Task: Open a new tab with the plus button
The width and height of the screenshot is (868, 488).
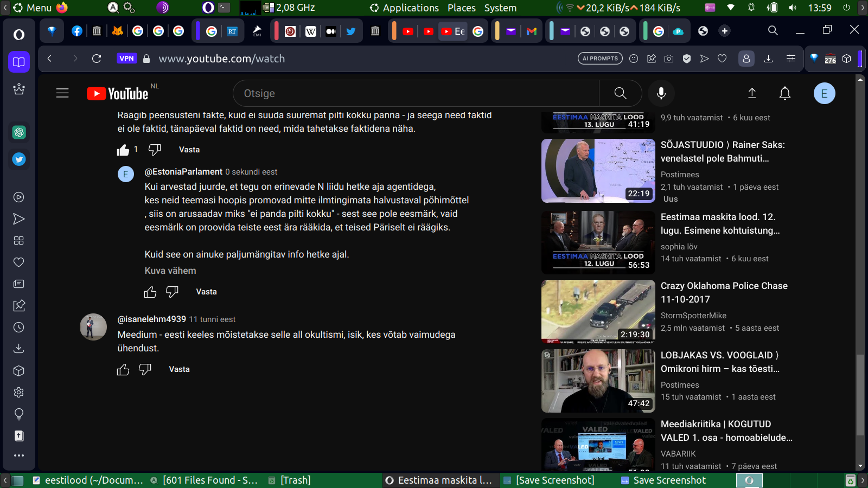Action: pyautogui.click(x=724, y=31)
